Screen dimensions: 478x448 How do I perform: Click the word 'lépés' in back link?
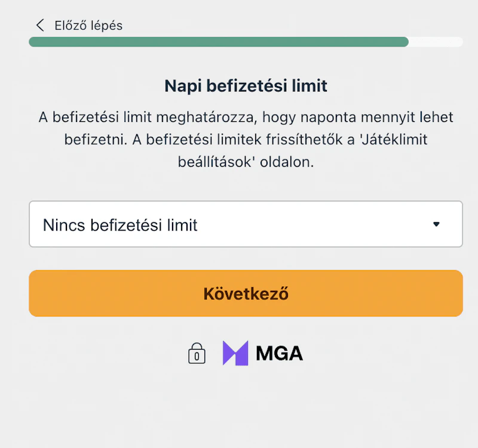point(106,25)
